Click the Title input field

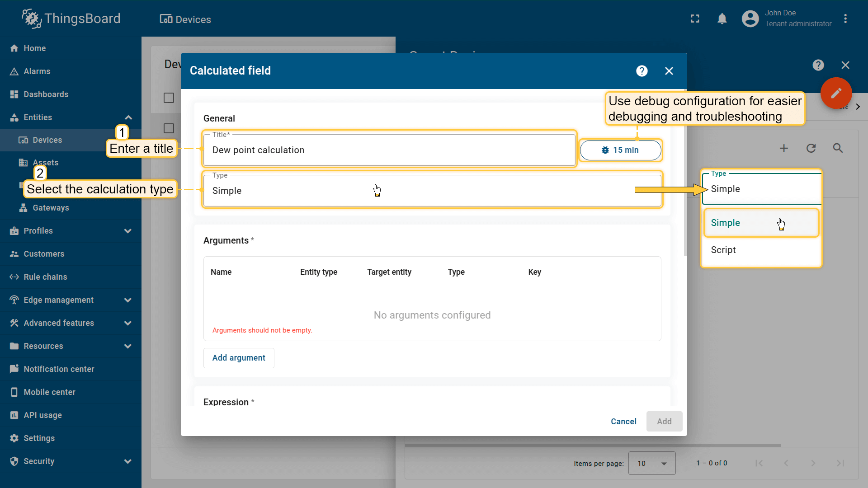[389, 150]
